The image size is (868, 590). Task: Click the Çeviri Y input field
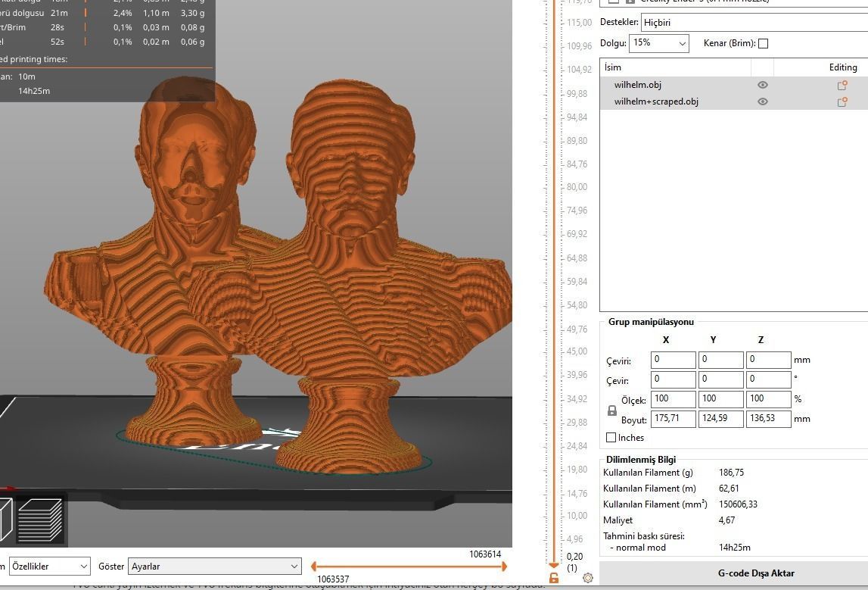click(x=720, y=360)
